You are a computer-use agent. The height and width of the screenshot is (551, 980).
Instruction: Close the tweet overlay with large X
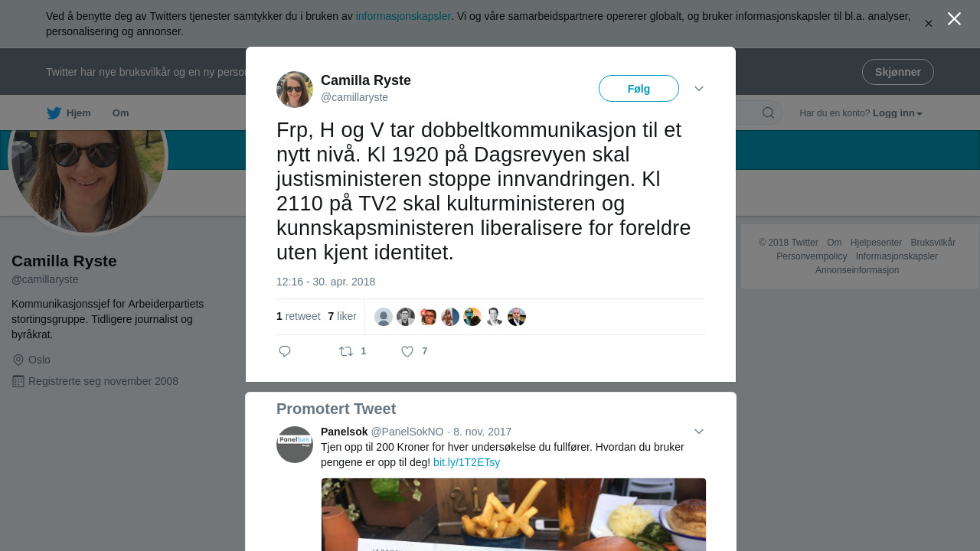tap(954, 18)
